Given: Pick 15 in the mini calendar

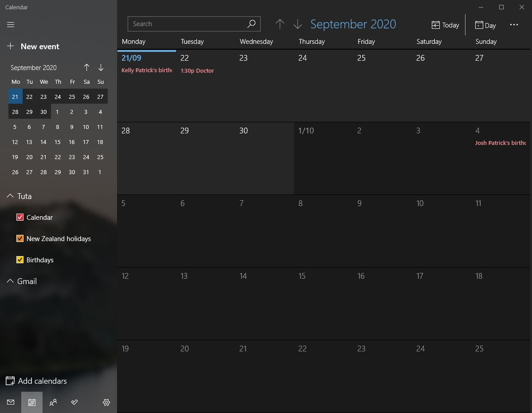Looking at the screenshot, I should point(58,142).
